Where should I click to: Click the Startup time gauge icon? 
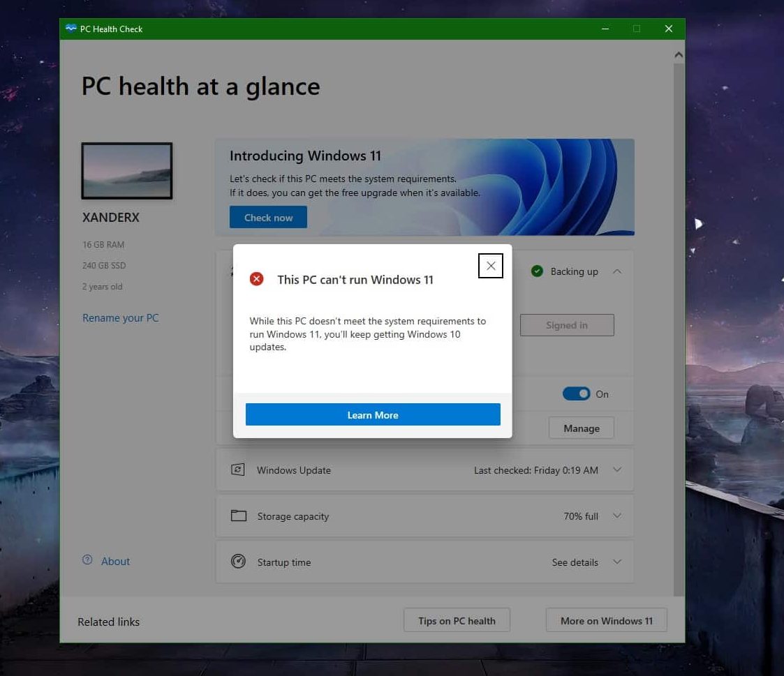pyautogui.click(x=238, y=561)
